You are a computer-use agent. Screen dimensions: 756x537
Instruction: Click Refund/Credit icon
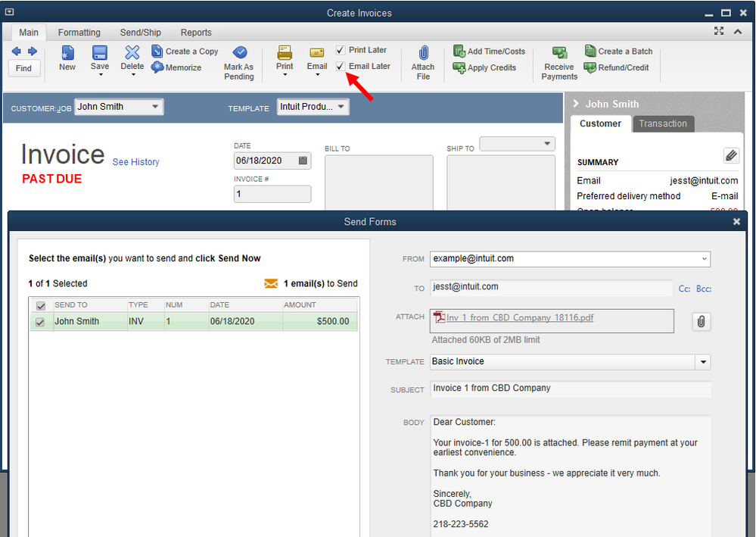[x=590, y=67]
